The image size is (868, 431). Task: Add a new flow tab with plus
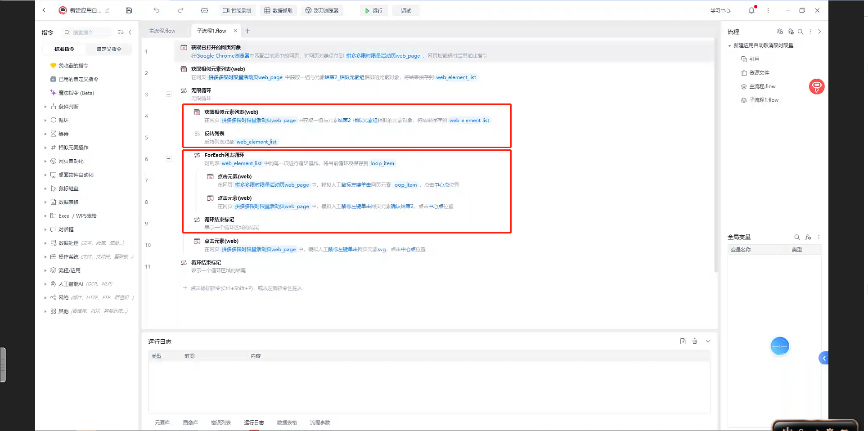coord(247,31)
